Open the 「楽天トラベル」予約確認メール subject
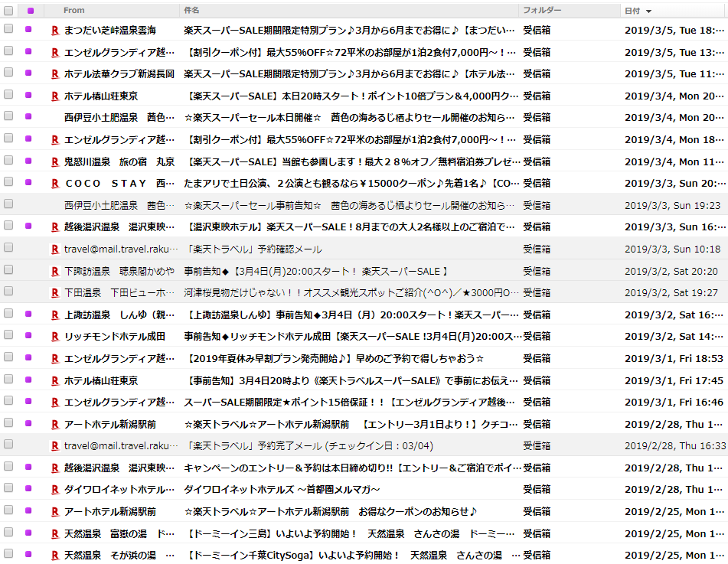This screenshot has height=564, width=728. [x=253, y=249]
